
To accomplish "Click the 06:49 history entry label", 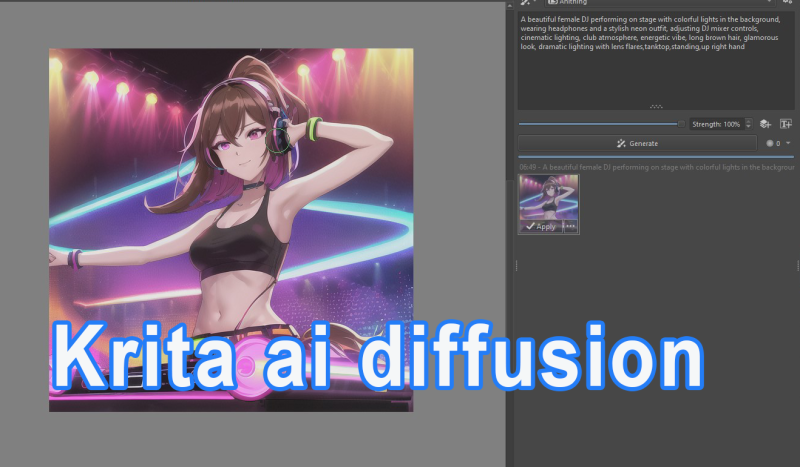I will pos(657,167).
